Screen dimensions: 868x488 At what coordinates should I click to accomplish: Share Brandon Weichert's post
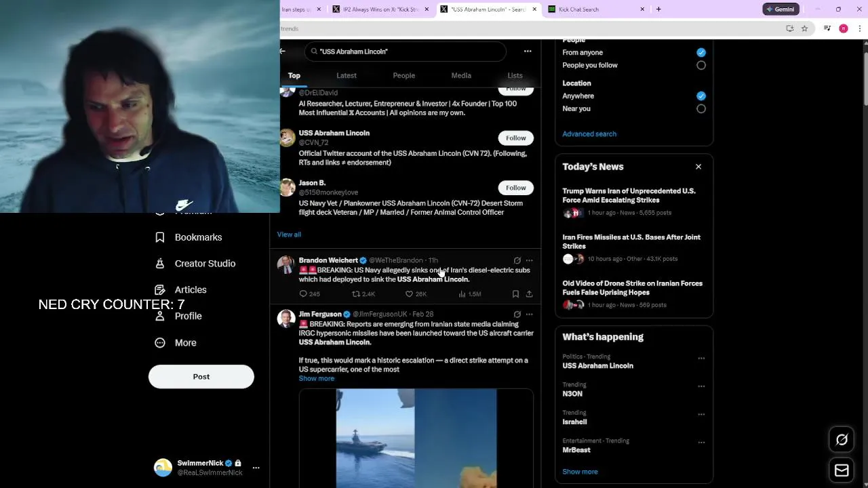(x=529, y=294)
